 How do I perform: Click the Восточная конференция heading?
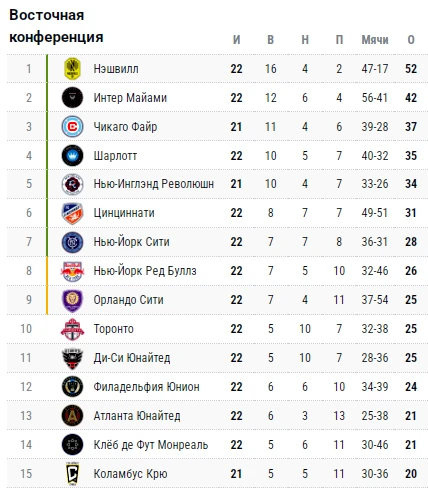56,26
